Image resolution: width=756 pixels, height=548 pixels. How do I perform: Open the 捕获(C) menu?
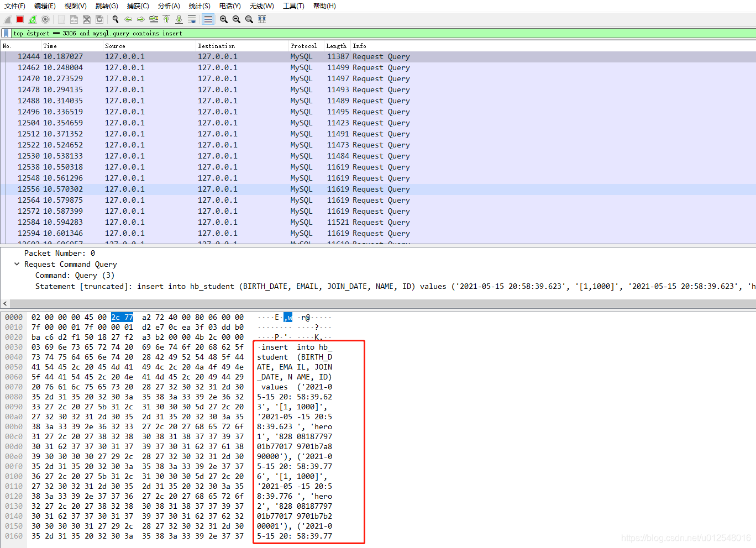(138, 6)
